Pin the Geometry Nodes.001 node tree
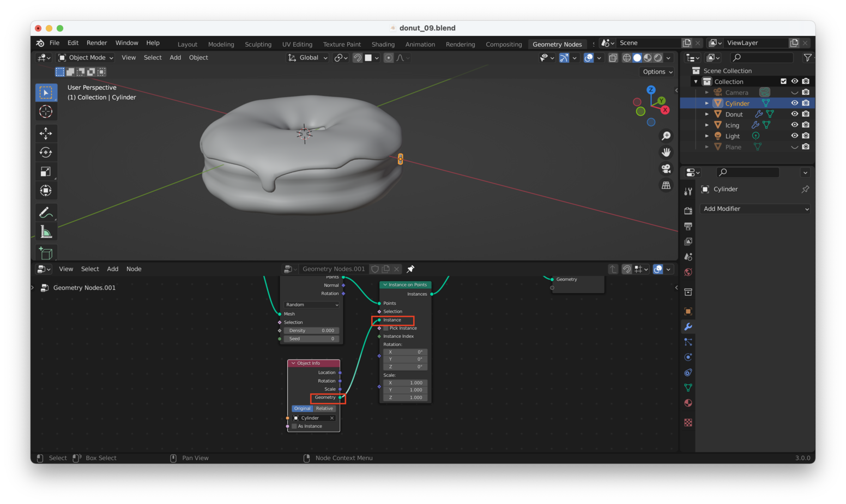 (x=410, y=269)
